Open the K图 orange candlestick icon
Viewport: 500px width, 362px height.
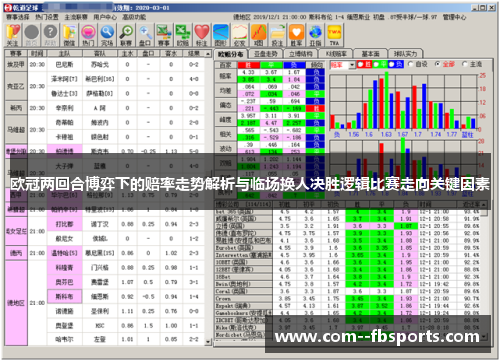tap(258, 35)
